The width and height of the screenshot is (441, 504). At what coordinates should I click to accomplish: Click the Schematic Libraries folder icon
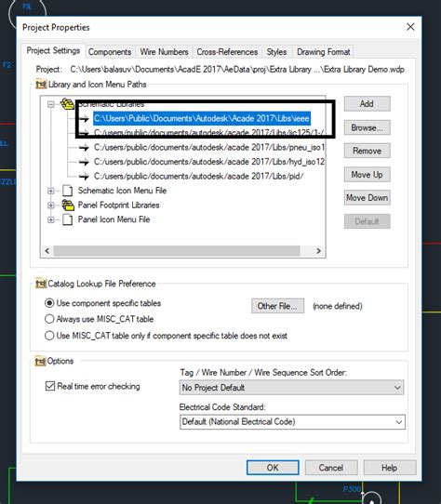(x=68, y=104)
